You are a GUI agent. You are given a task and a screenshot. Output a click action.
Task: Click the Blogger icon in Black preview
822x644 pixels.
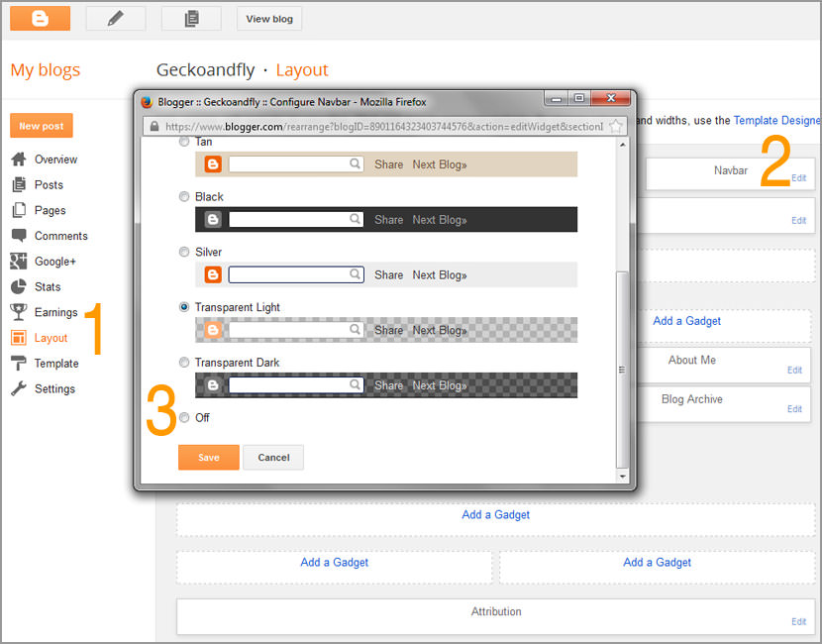click(213, 219)
